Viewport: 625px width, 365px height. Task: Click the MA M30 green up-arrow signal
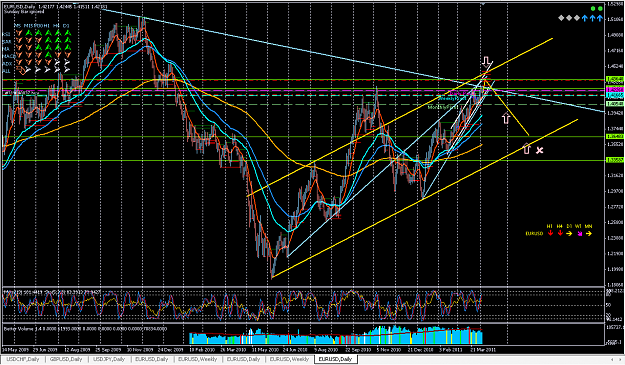click(38, 48)
